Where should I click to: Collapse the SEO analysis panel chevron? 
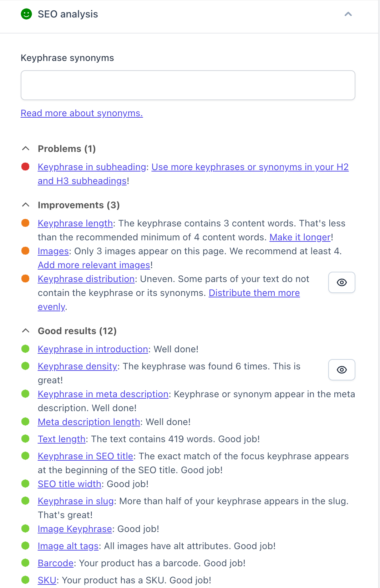(348, 14)
